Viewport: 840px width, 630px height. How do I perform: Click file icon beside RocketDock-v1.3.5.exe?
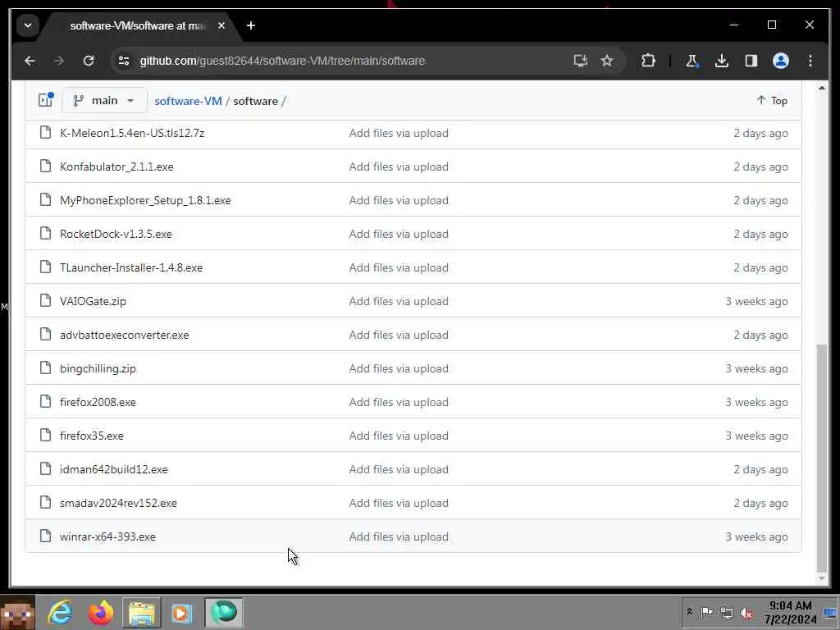[46, 233]
